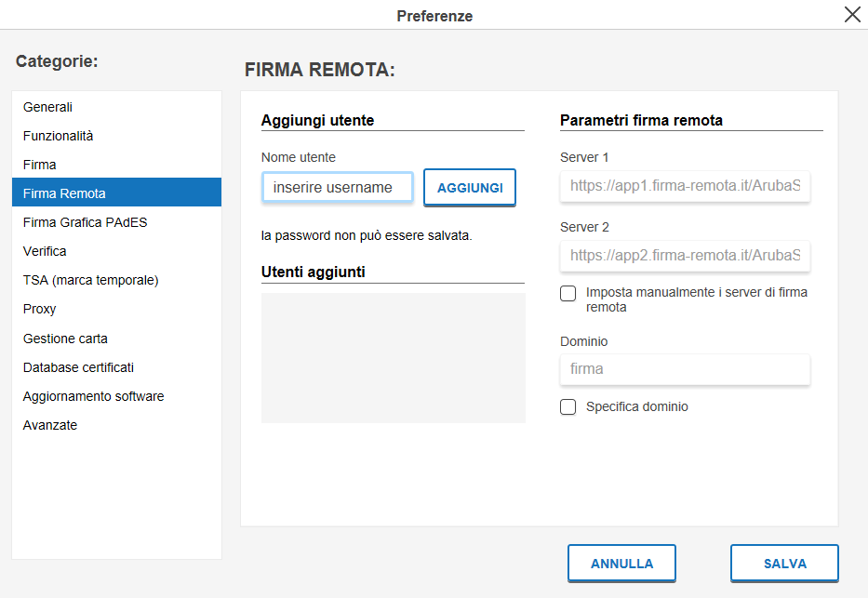Click the ANNULLA button
The image size is (868, 598).
point(621,564)
